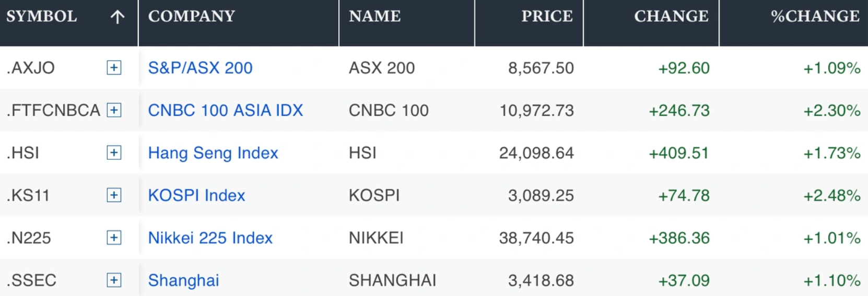
Task: Click the Nikkei price 38,740.45 cell
Action: (536, 238)
